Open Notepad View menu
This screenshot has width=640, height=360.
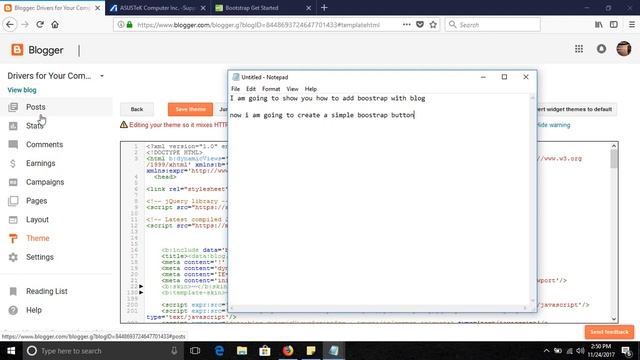pos(292,89)
